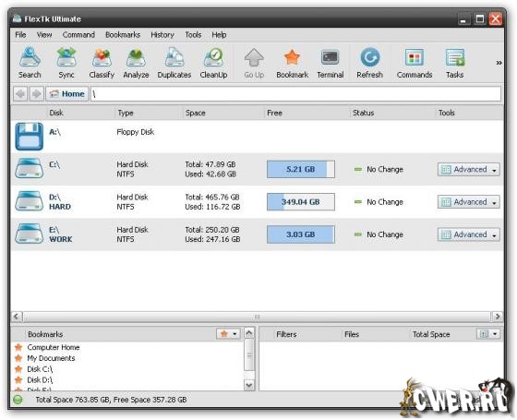Click the 3.03 GB free space bar
The image size is (517, 420).
301,234
